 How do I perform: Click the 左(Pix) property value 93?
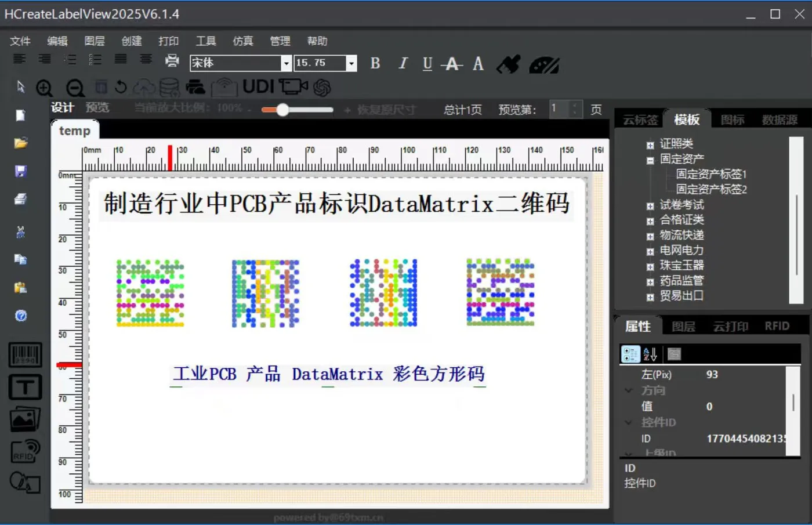click(712, 375)
